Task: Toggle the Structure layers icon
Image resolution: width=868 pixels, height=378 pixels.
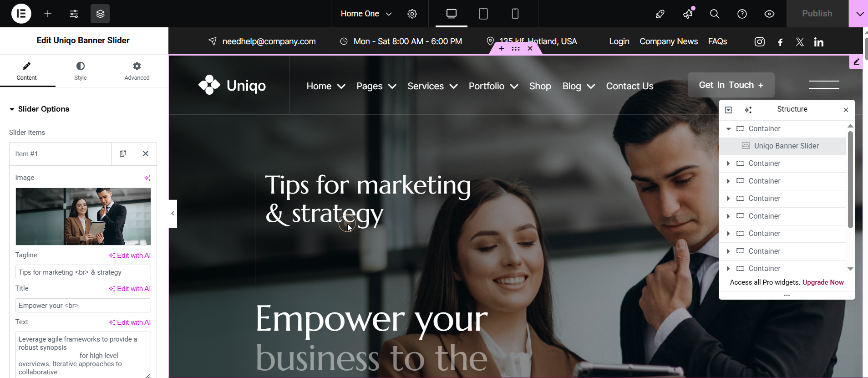Action: click(100, 14)
